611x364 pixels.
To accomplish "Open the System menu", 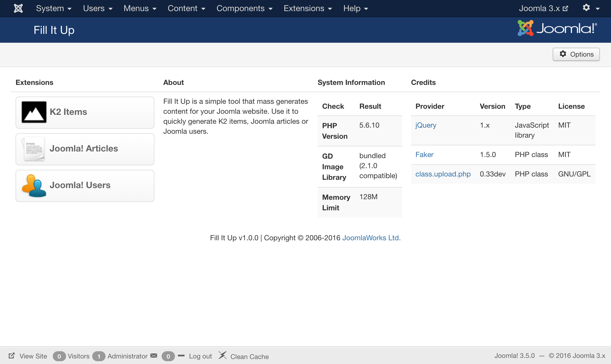I will (54, 8).
